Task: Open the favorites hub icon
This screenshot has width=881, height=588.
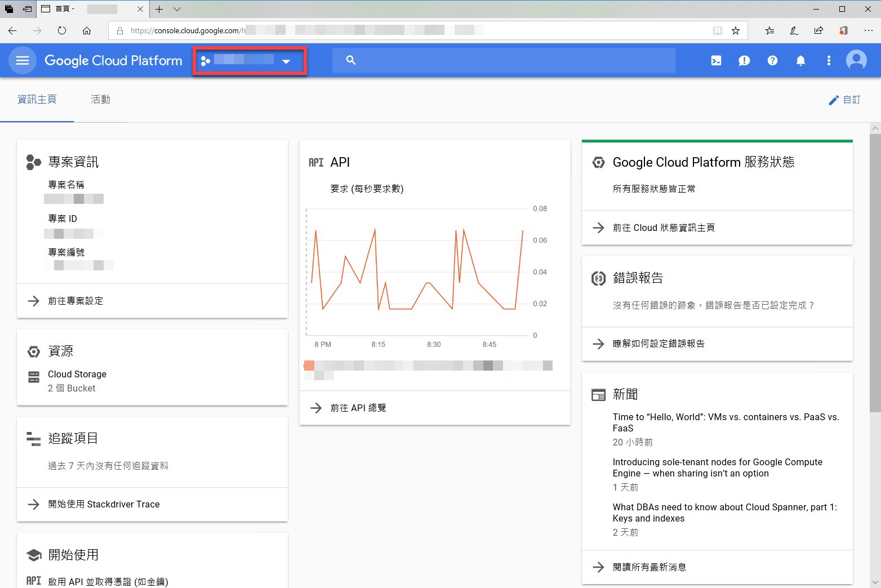Action: tap(769, 31)
